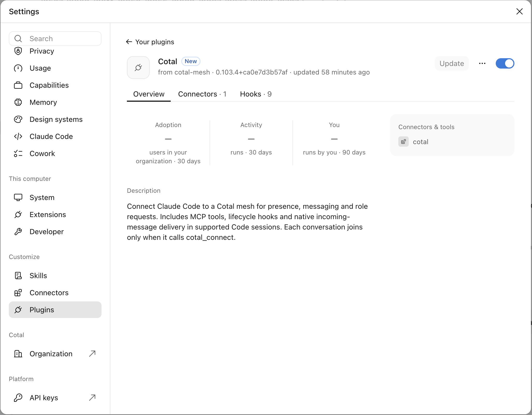Select the Skills book icon
Screen dimensions: 532x415
click(18, 276)
